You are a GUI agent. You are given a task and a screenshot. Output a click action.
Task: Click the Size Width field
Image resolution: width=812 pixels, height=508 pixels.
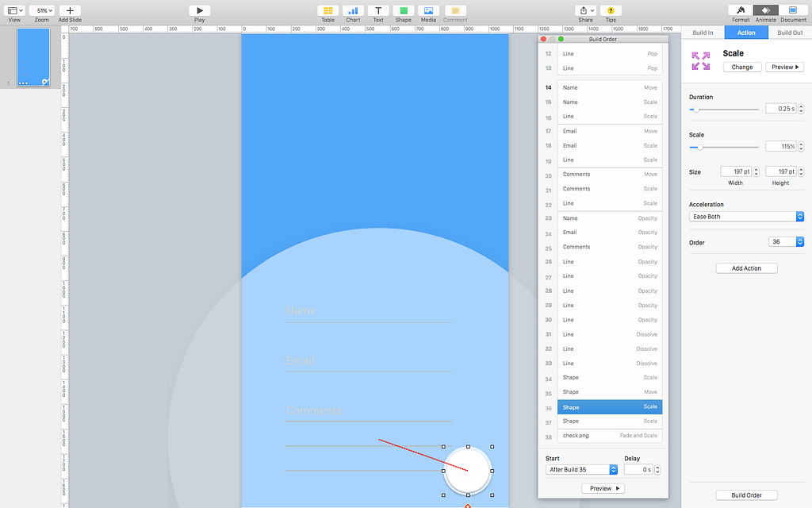736,171
